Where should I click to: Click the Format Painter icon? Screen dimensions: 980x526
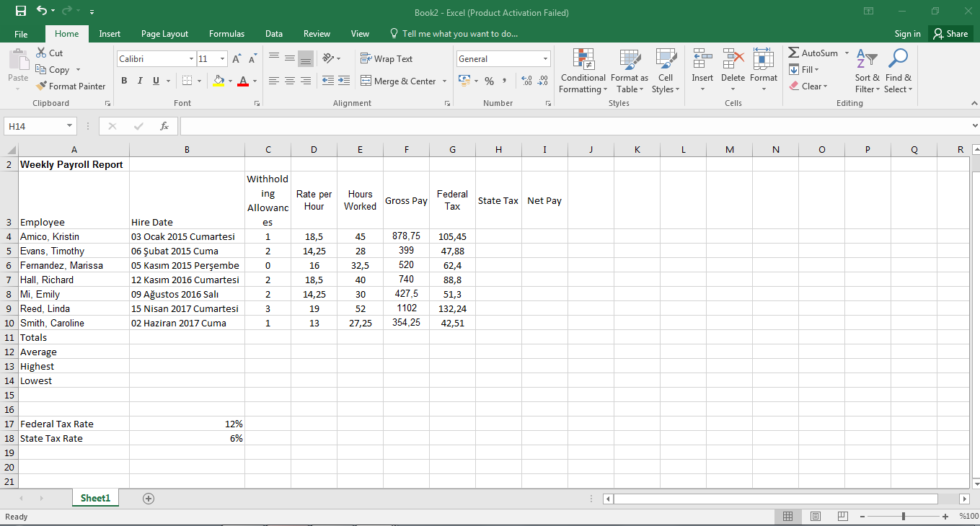[42, 86]
